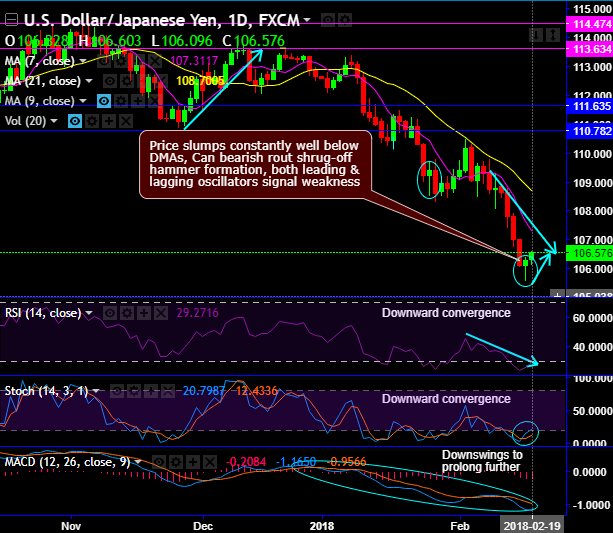Image resolution: width=613 pixels, height=533 pixels.
Task: Remove the MACD indicator with the X
Action: click(x=210, y=462)
